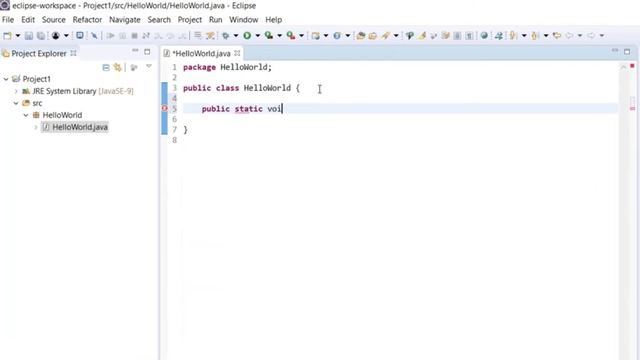The image size is (640, 360).
Task: Click the 'public class HelloWorld {' code line
Action: 241,88
